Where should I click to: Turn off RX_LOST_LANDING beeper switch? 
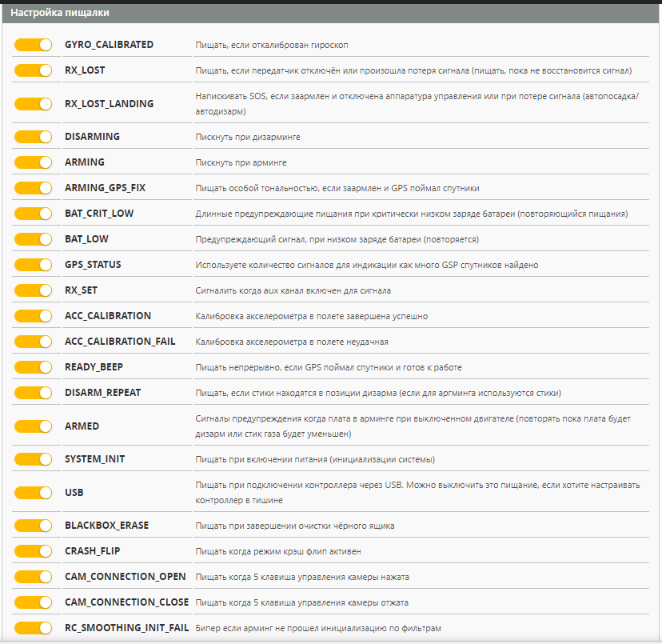point(33,104)
